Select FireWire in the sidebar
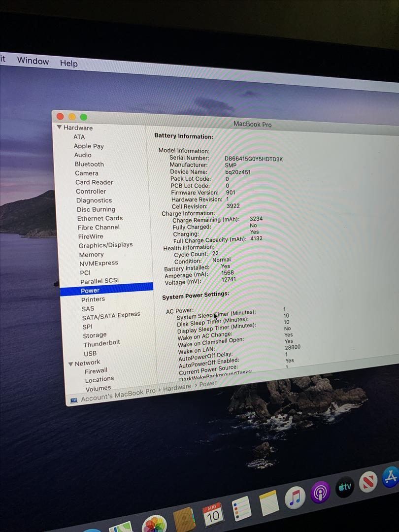This screenshot has width=399, height=532. [x=91, y=236]
